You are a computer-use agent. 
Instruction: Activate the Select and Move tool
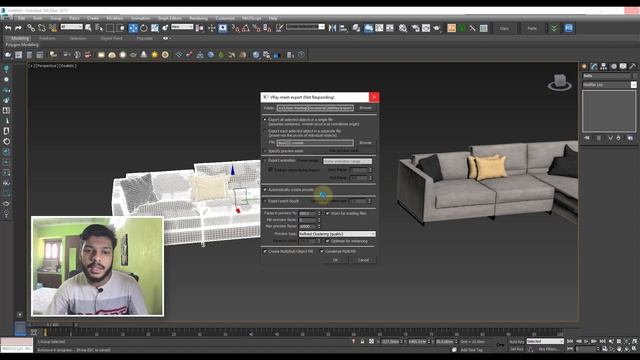click(133, 28)
